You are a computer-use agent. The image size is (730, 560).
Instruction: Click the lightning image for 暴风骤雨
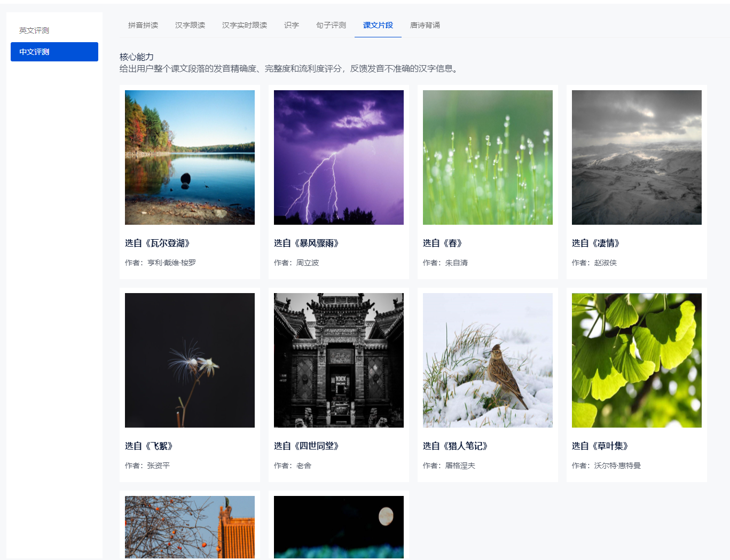tap(339, 157)
